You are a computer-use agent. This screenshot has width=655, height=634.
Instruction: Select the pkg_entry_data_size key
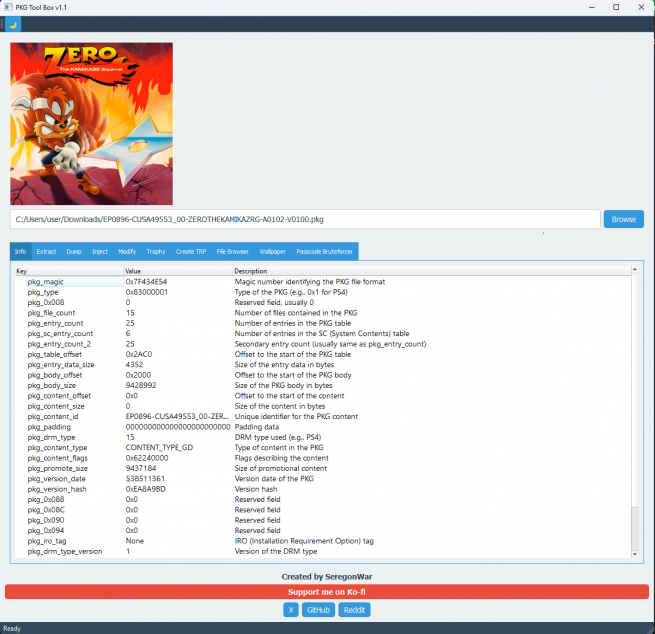(x=61, y=365)
